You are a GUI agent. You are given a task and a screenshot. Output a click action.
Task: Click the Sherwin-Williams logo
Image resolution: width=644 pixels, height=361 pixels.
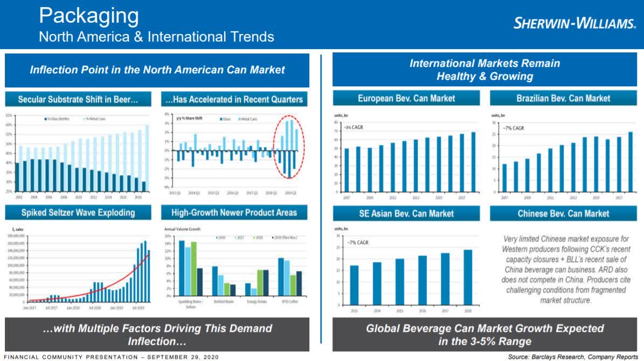pyautogui.click(x=574, y=23)
